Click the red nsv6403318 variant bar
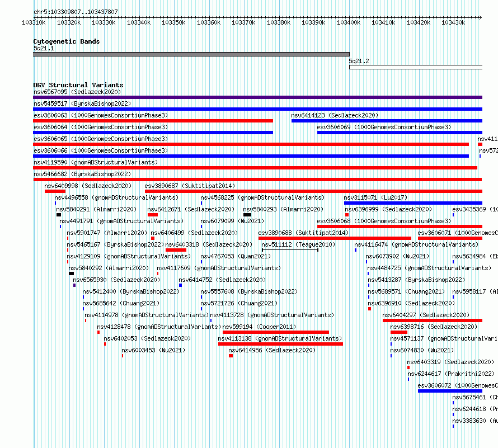 coord(176,250)
